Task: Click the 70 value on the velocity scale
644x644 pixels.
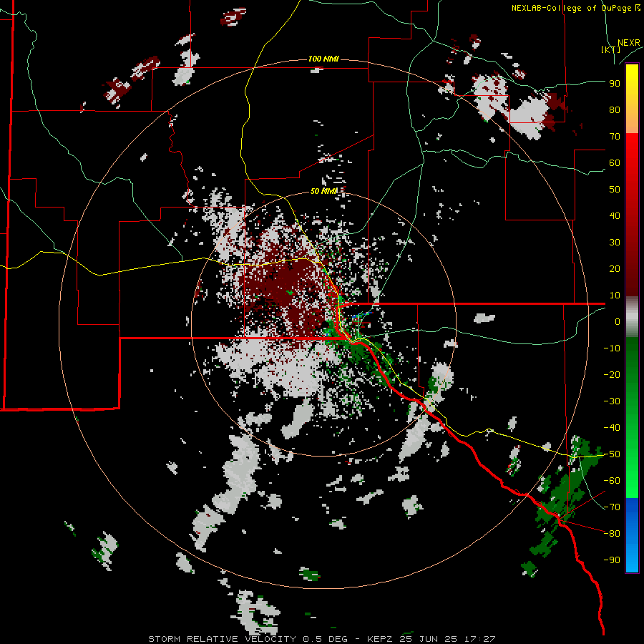Action: pyautogui.click(x=615, y=137)
